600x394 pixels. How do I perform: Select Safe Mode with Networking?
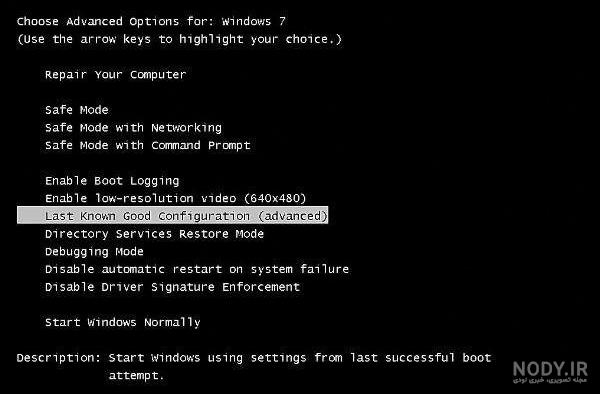(133, 128)
